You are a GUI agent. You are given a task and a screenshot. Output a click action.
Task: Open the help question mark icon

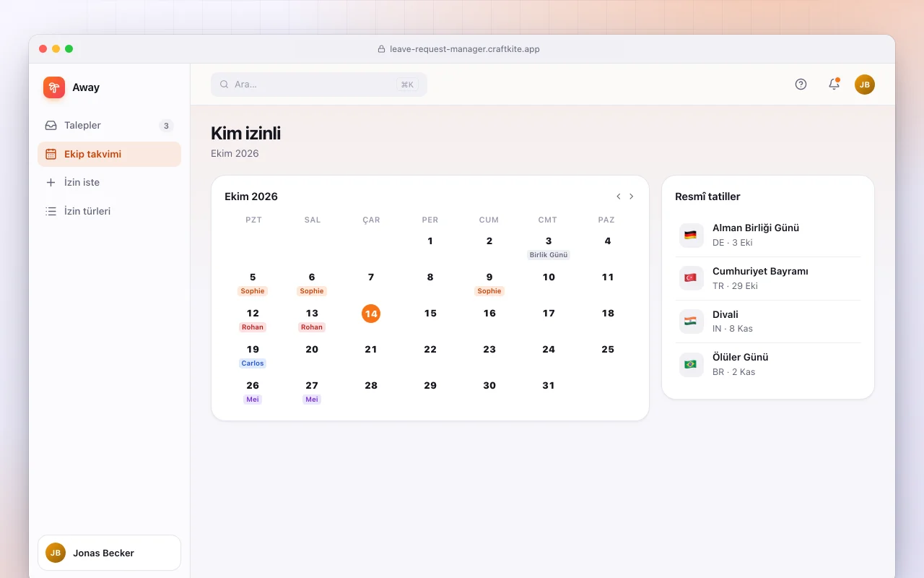pyautogui.click(x=801, y=85)
